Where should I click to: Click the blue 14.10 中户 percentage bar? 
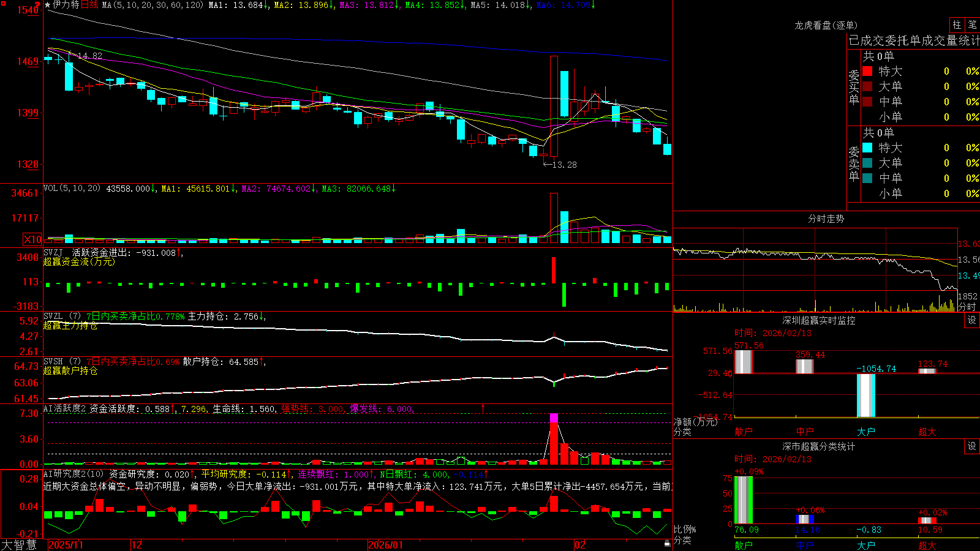tap(804, 519)
